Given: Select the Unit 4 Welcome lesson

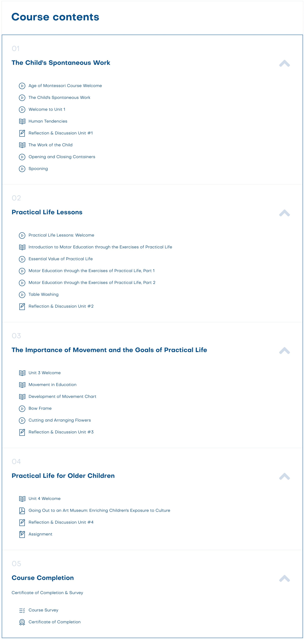Looking at the screenshot, I should (45, 499).
